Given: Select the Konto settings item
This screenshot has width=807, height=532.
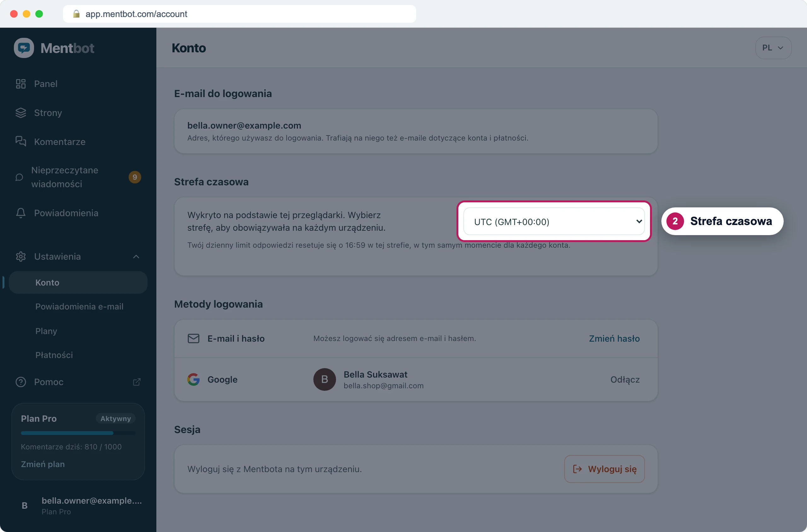Looking at the screenshot, I should coord(78,282).
